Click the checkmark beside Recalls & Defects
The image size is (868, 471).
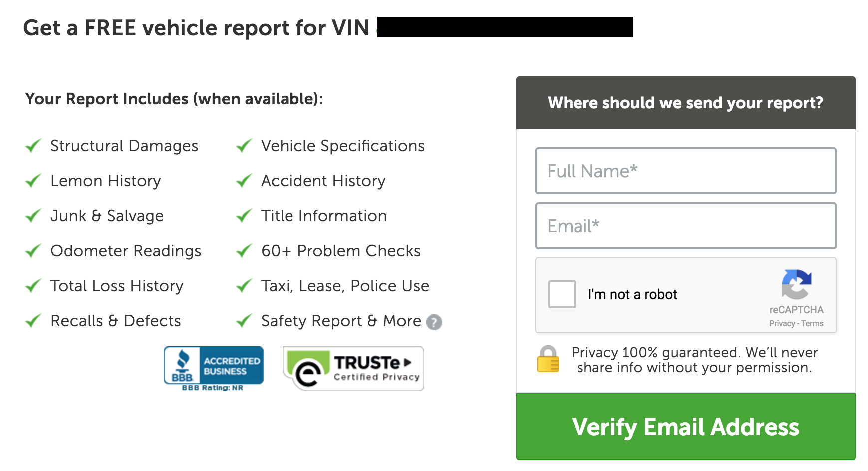pos(33,321)
